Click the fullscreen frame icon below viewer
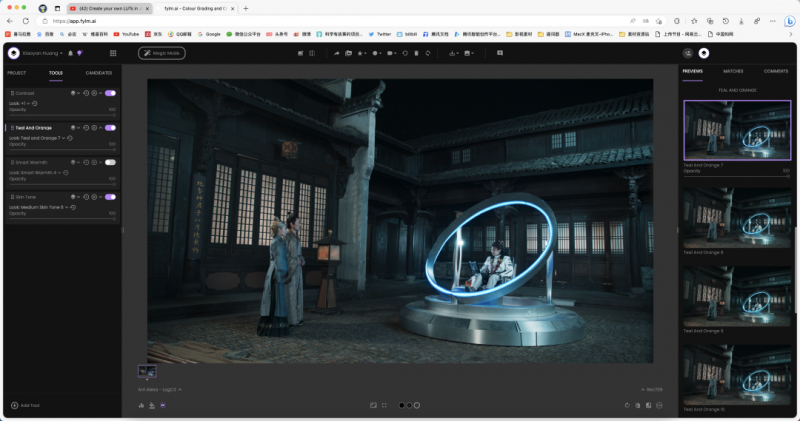The width and height of the screenshot is (800, 421). (384, 406)
